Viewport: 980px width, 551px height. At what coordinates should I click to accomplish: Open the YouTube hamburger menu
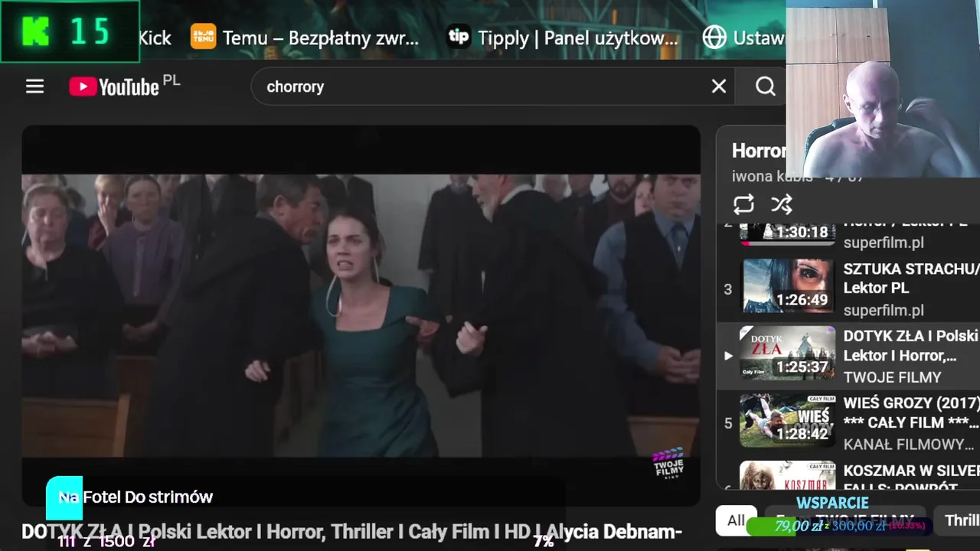[x=34, y=86]
